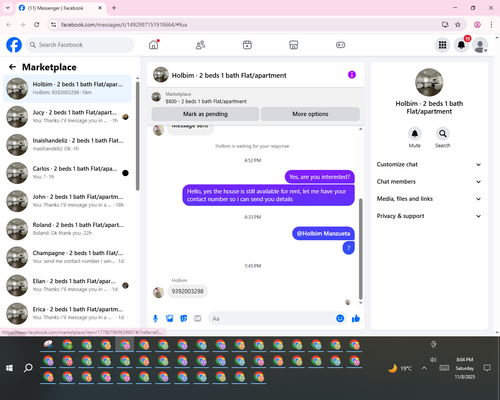Open the Friends icon in top navigation
Image resolution: width=500 pixels, height=400 pixels.
[200, 45]
